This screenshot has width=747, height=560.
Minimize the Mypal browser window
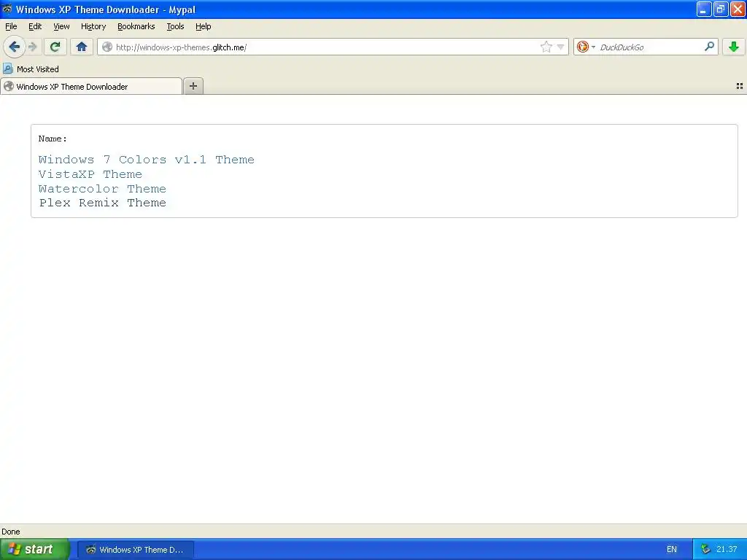(704, 9)
